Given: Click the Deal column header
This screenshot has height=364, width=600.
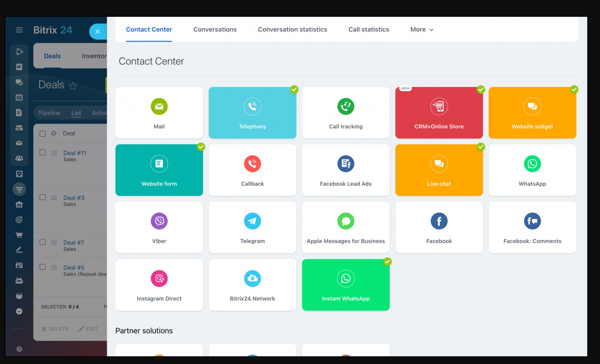Looking at the screenshot, I should [x=69, y=133].
